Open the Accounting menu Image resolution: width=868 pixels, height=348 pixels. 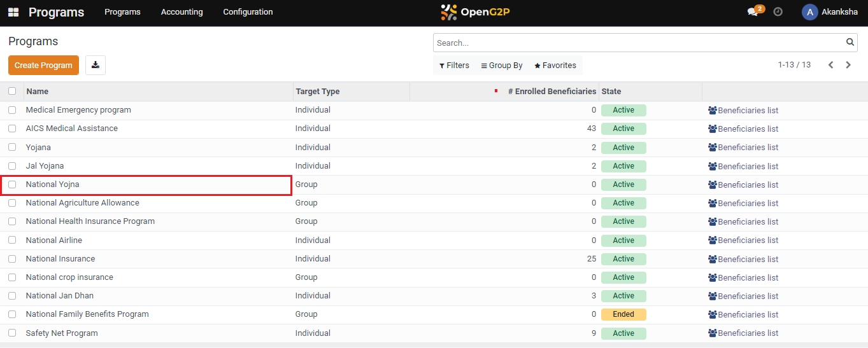181,12
